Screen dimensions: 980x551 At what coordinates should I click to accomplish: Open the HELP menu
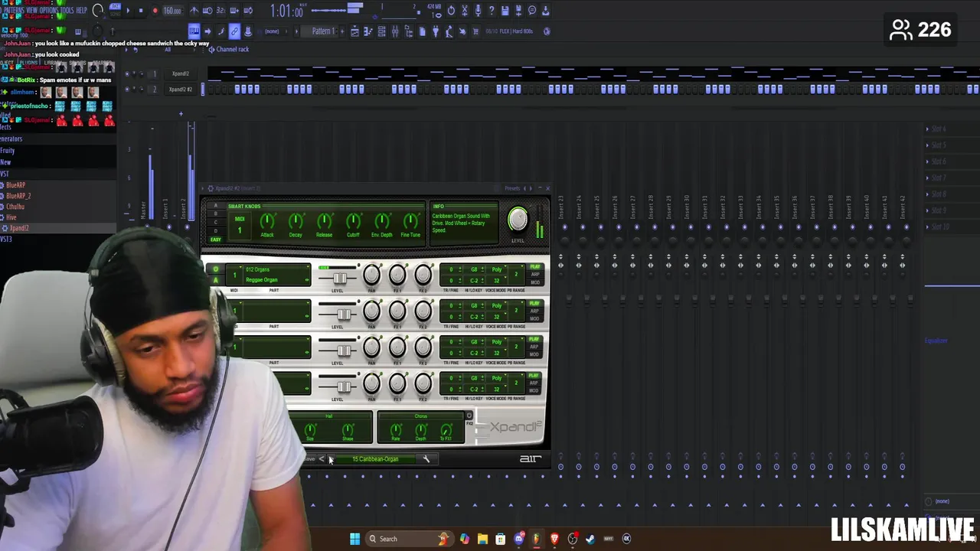coord(81,10)
